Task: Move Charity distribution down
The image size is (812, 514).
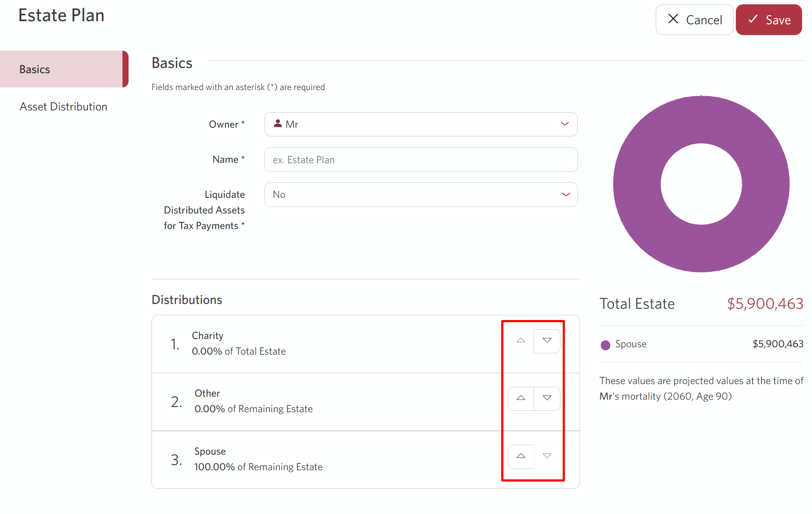Action: pos(547,341)
